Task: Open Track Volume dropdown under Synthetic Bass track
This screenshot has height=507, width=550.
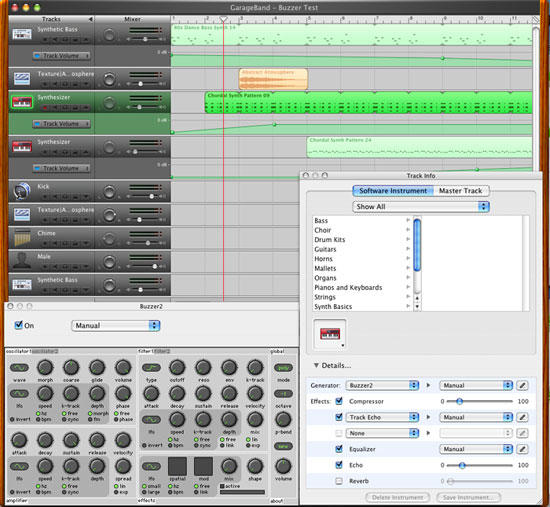Action: tap(61, 56)
